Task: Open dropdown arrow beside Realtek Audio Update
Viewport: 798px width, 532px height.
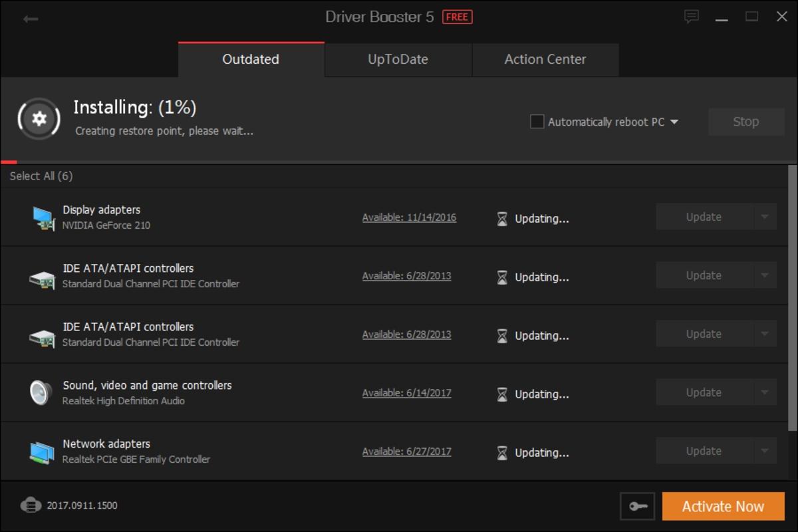Action: pyautogui.click(x=765, y=392)
